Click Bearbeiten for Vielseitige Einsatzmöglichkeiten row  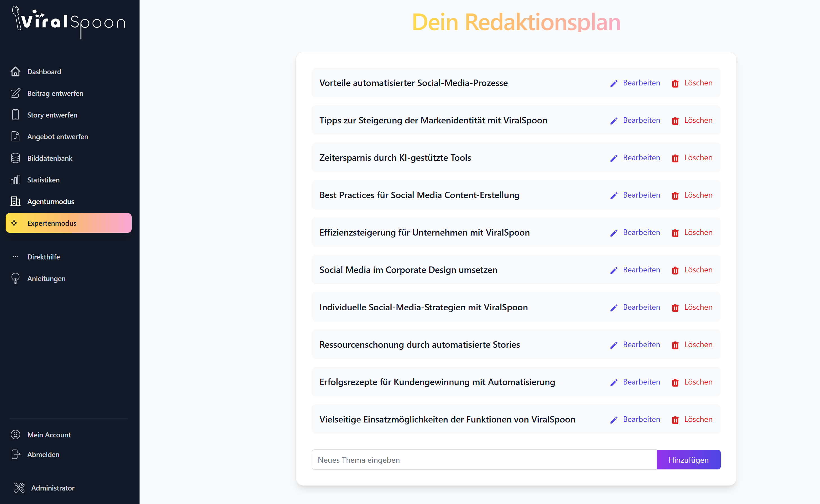click(635, 419)
